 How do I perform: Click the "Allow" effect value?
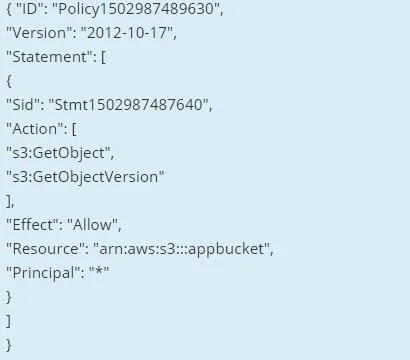tap(94, 225)
